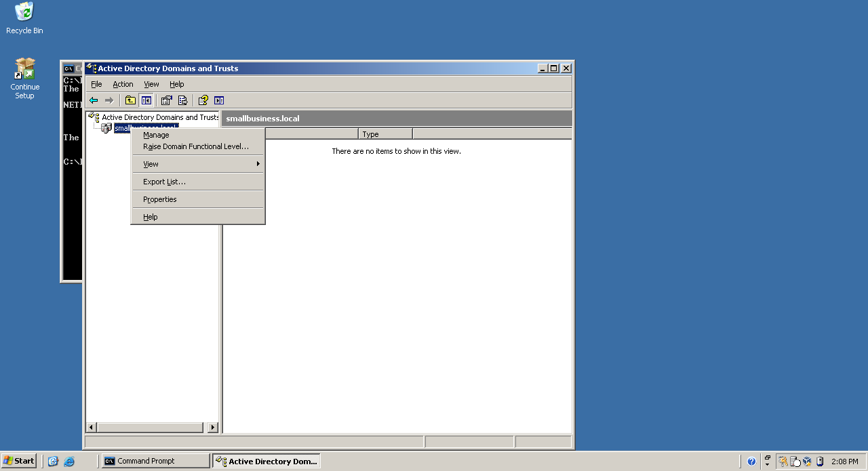Click Active Directory Domains taskbar button
The height and width of the screenshot is (471, 868).
tap(267, 461)
